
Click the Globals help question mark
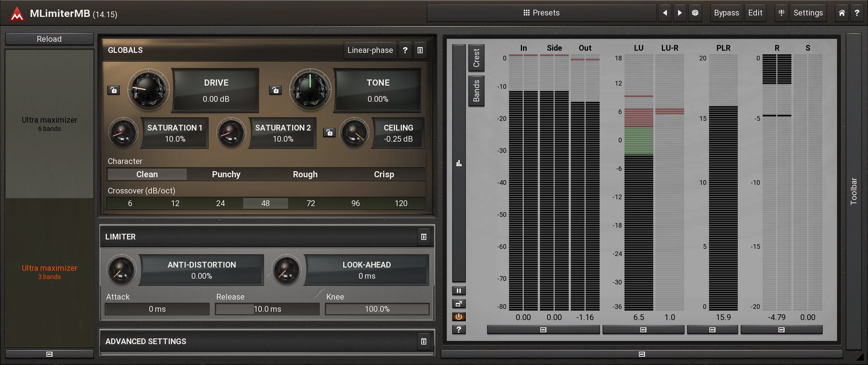coord(405,50)
